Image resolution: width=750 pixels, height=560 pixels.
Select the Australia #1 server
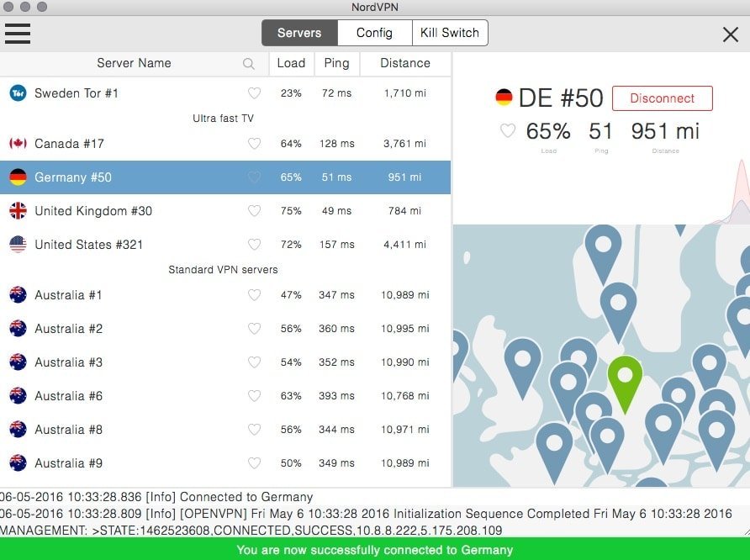coord(225,294)
